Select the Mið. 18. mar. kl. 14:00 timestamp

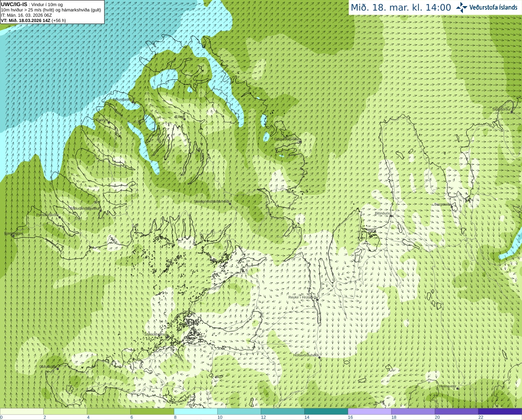click(x=401, y=7)
